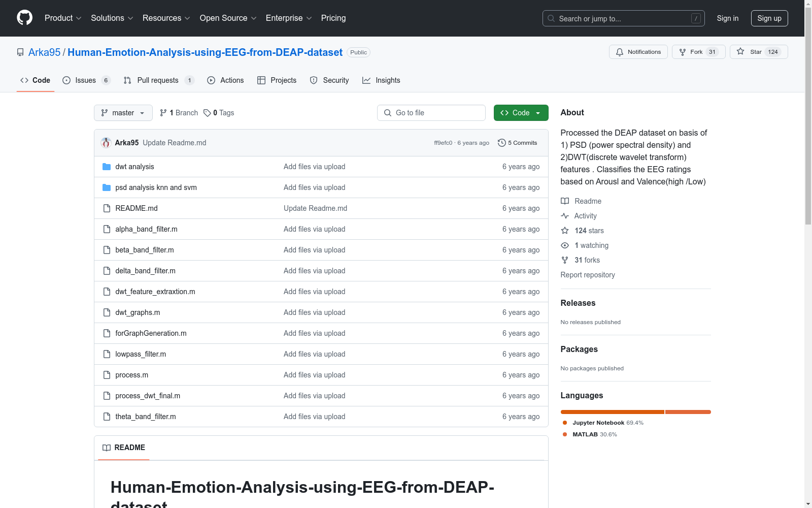Click Sign in
812x508 pixels.
coord(727,18)
